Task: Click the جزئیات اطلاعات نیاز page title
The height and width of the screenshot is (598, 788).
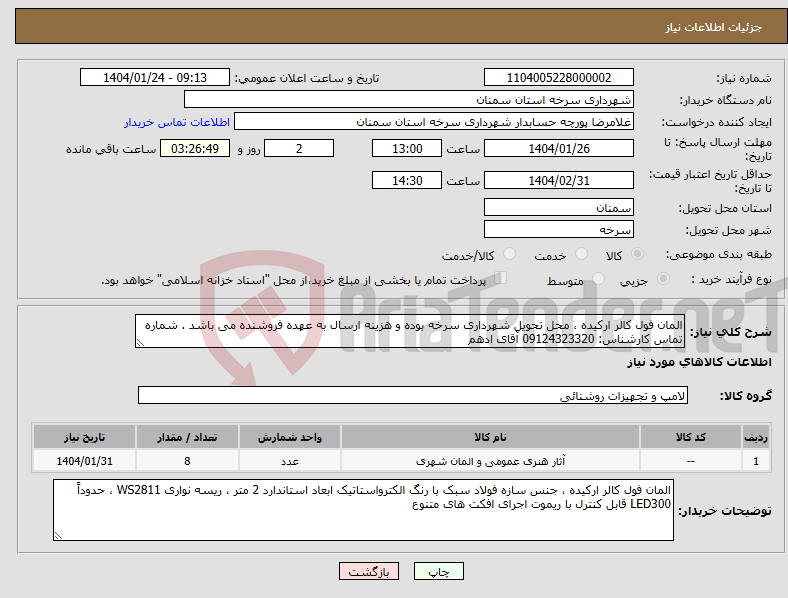Action: (x=714, y=27)
